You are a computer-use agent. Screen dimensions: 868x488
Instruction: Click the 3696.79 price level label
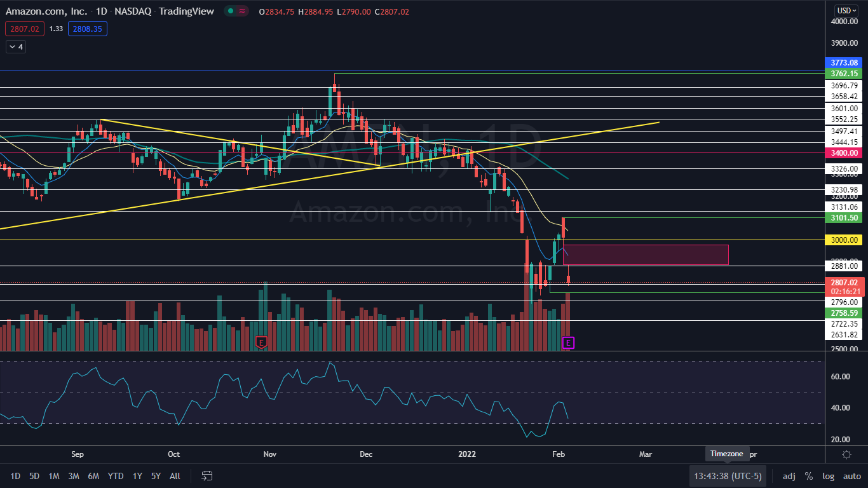844,86
